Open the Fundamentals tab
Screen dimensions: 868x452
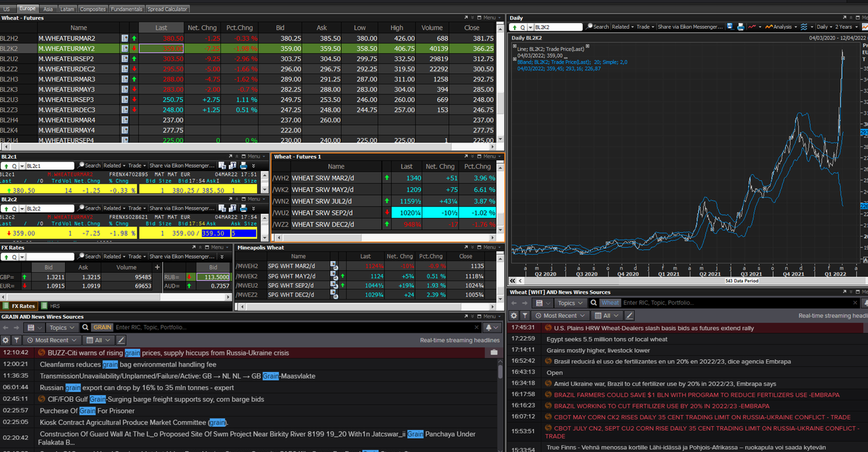coord(126,9)
